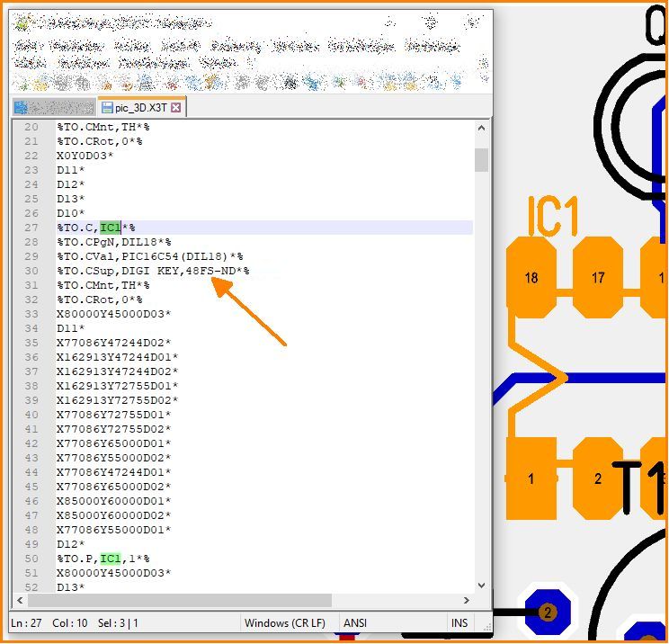Viewport: 669px width, 644px height.
Task: Open the ANSI encoding status field
Action: [354, 622]
